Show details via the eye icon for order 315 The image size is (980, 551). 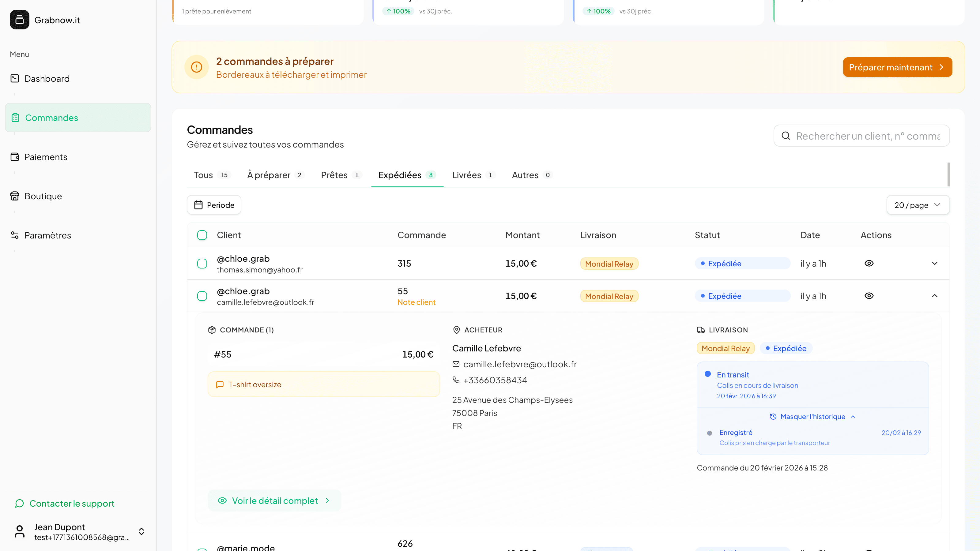pyautogui.click(x=869, y=263)
